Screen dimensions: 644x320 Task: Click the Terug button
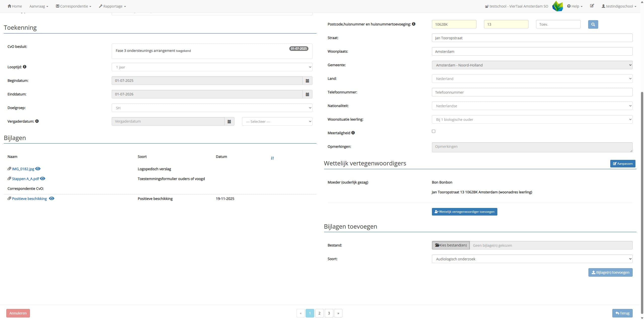point(622,313)
